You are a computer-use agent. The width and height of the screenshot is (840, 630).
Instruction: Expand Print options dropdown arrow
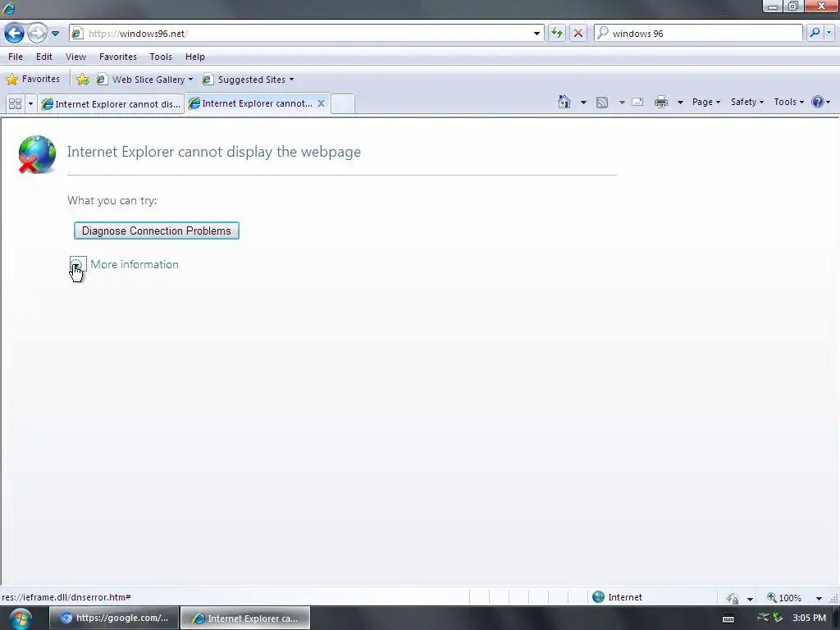pyautogui.click(x=680, y=102)
